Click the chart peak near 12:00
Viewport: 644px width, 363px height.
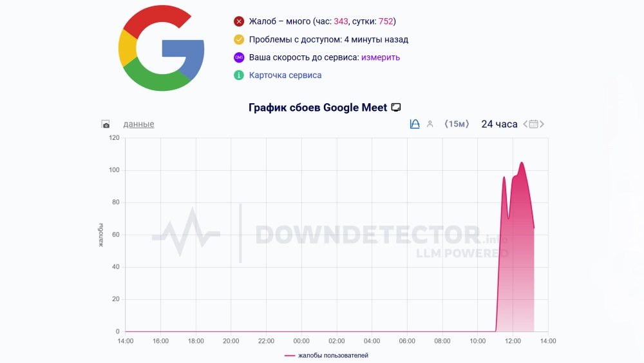pos(522,162)
